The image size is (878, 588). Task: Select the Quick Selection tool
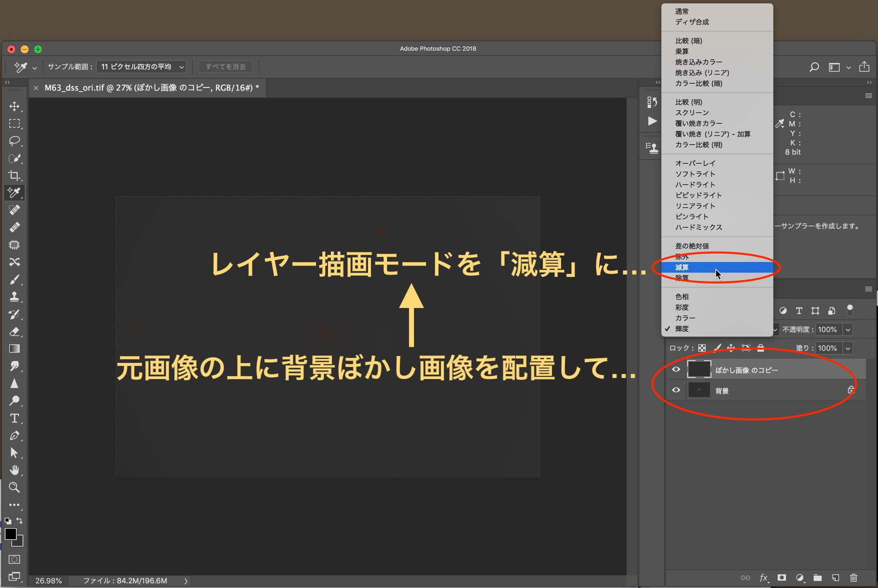[x=14, y=158]
